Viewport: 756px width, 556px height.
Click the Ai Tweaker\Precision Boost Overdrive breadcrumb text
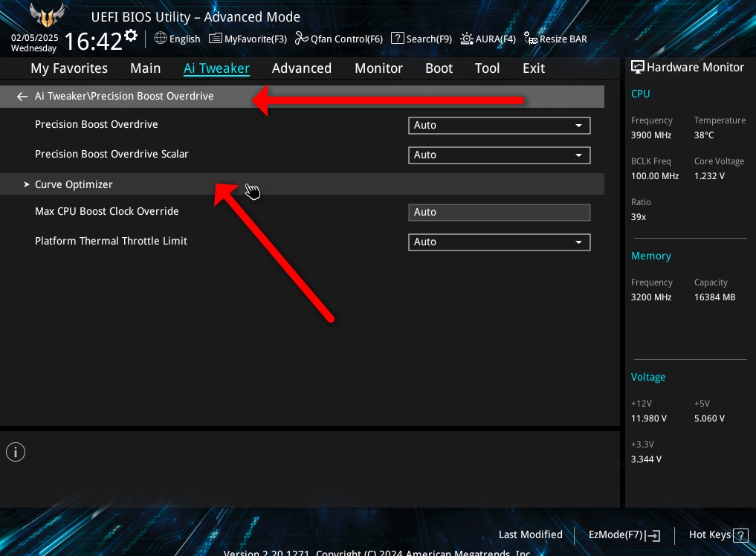coord(124,97)
